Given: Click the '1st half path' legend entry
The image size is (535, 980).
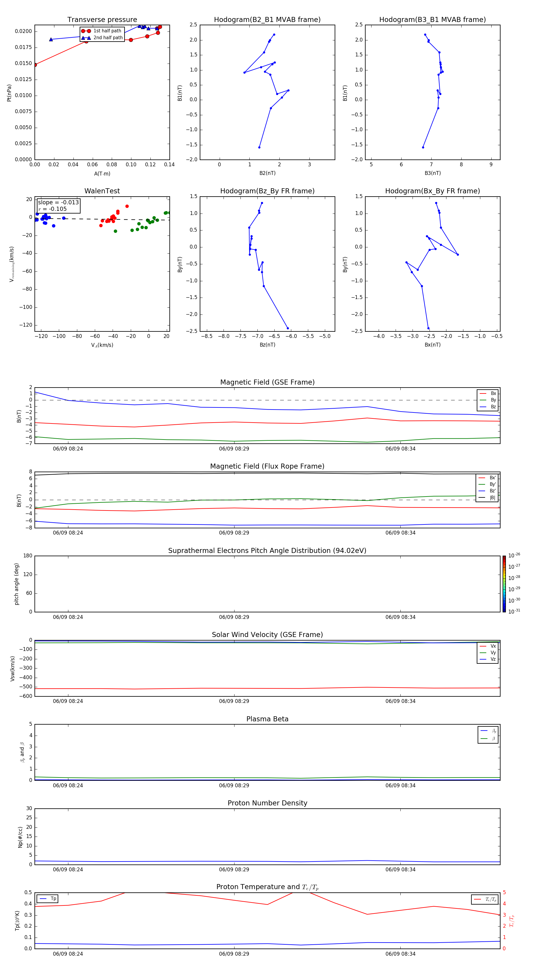Looking at the screenshot, I should pos(102,31).
